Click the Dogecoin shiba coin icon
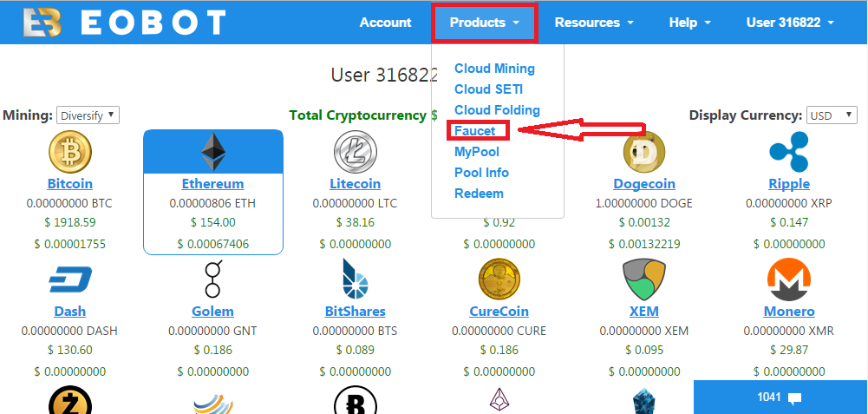The width and height of the screenshot is (868, 414). (x=643, y=151)
